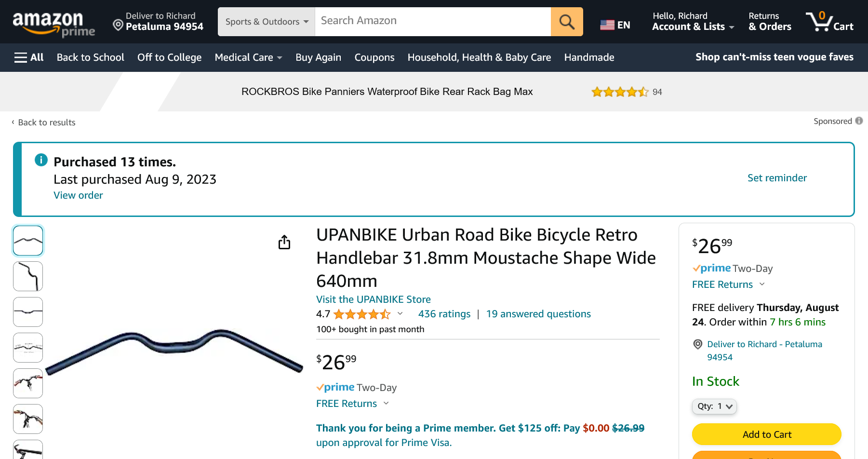Viewport: 868px width, 459px height.
Task: Click the share icon above product image
Action: click(x=284, y=242)
